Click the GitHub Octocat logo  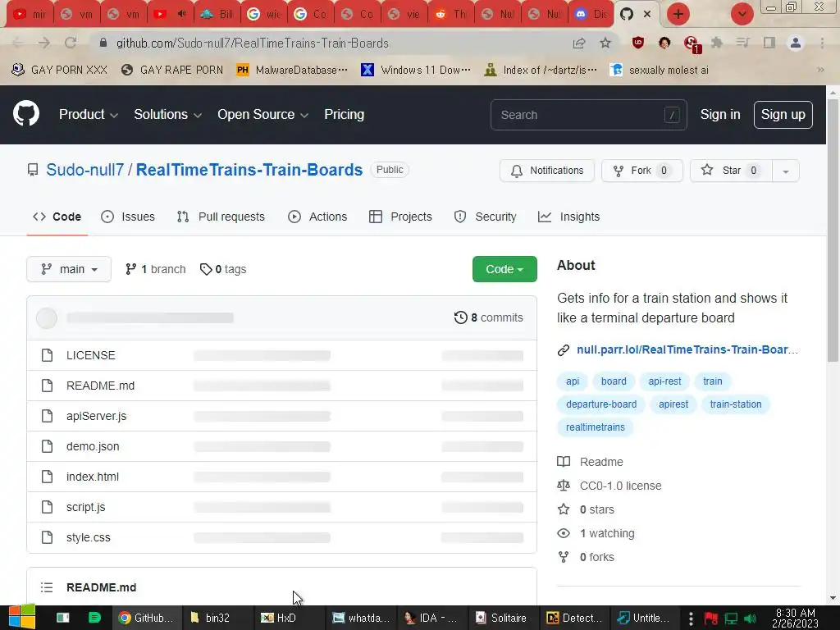pos(26,114)
